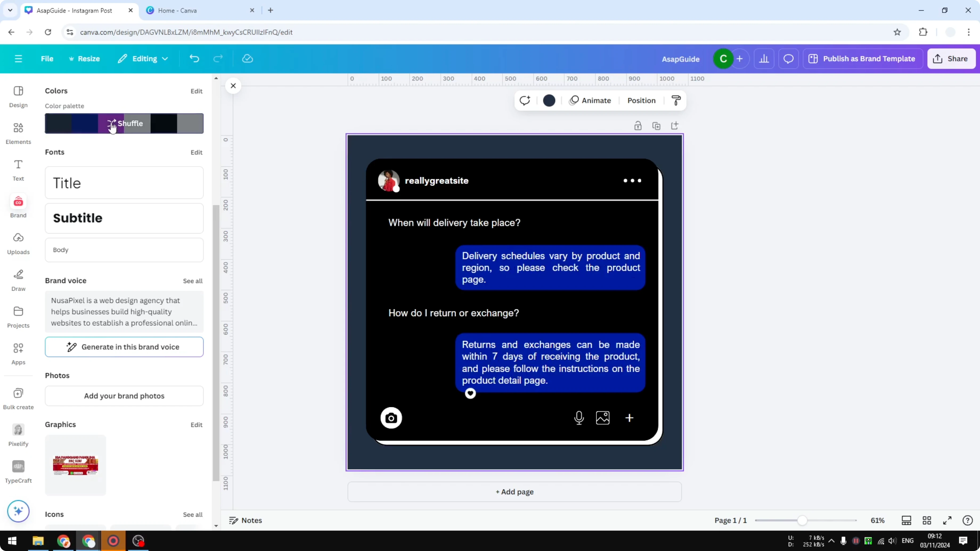This screenshot has width=980, height=551.
Task: Open browser tab search dropdown
Action: [x=10, y=10]
